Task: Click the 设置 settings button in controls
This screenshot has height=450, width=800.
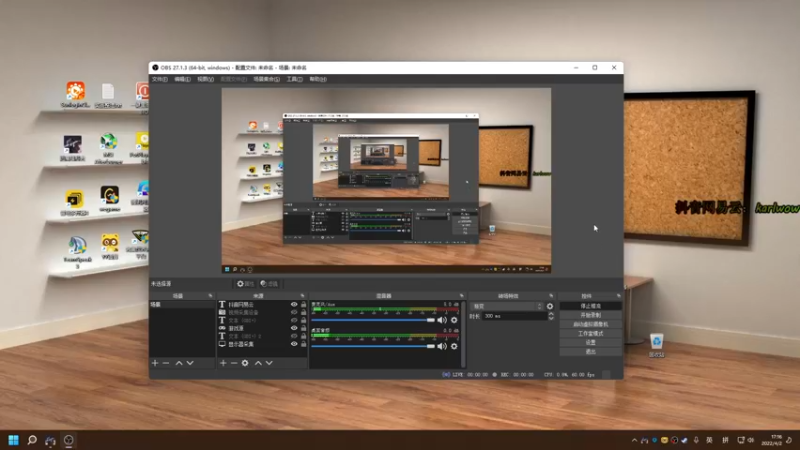Action: (x=591, y=343)
